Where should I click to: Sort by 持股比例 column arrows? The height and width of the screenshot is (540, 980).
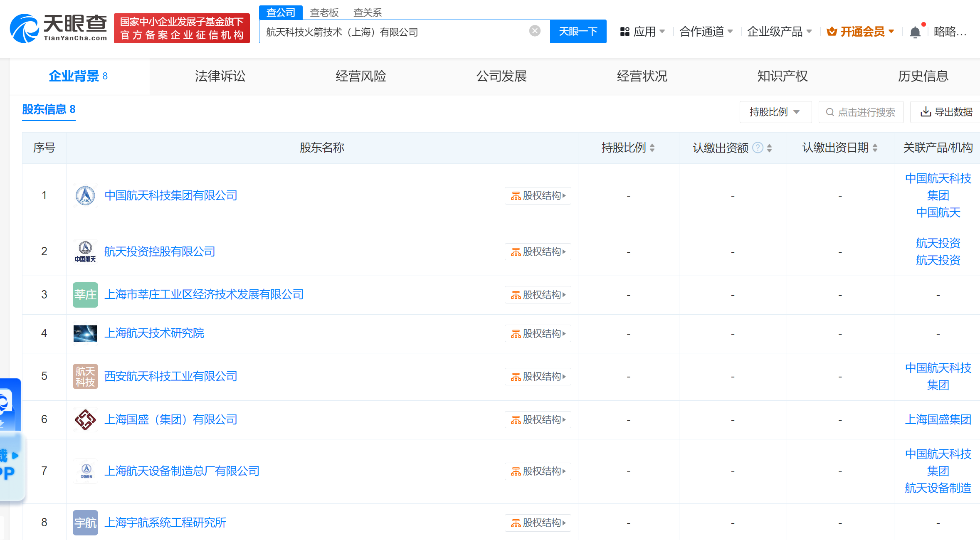(x=652, y=148)
